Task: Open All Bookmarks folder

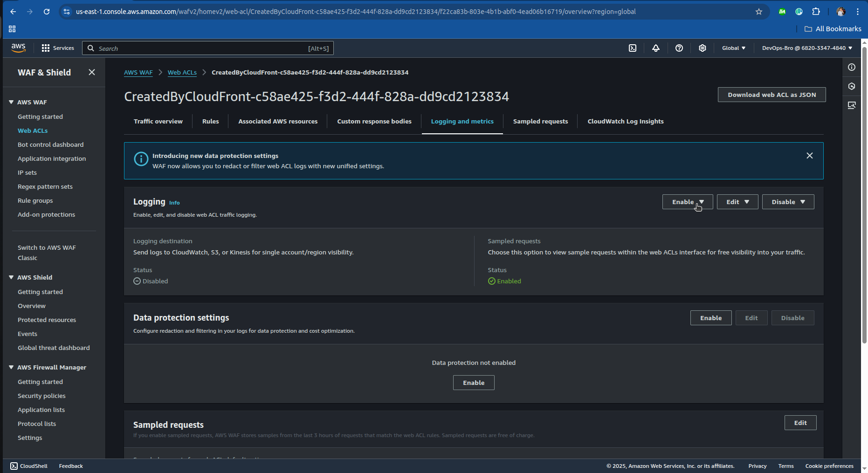Action: (x=833, y=29)
